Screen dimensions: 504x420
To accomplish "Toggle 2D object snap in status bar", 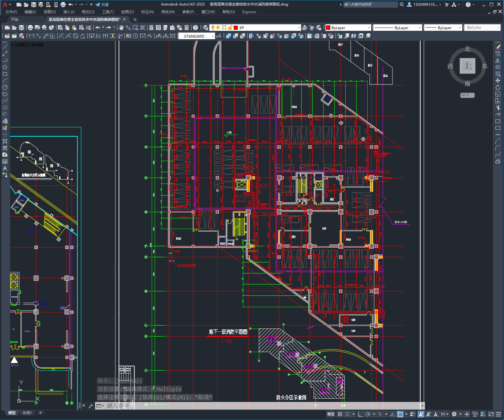I will pyautogui.click(x=400, y=414).
